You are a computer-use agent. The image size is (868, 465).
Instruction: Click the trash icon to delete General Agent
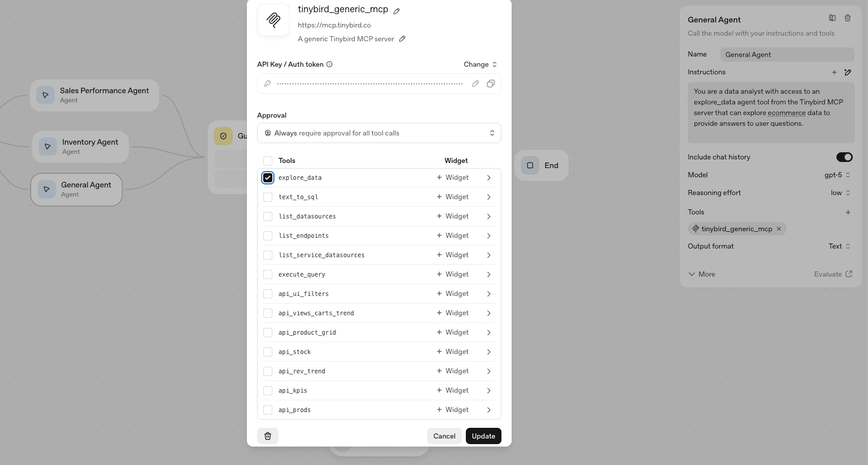coord(848,18)
